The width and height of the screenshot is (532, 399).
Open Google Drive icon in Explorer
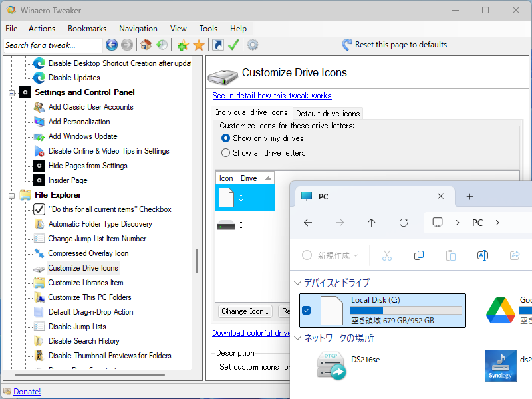(501, 310)
